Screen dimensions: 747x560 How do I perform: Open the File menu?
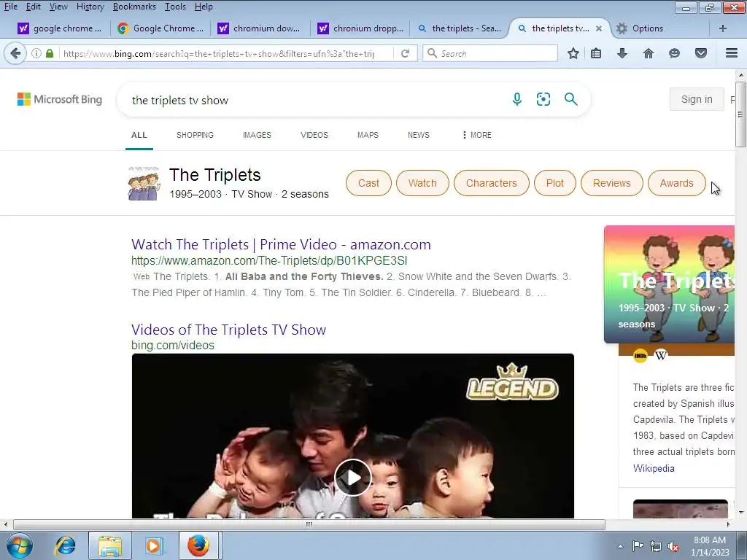click(x=11, y=7)
